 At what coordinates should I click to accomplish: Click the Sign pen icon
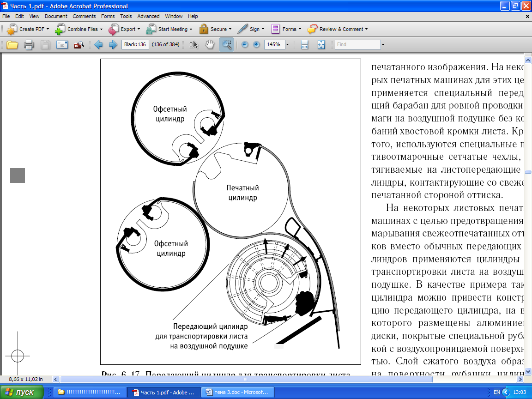(x=242, y=29)
